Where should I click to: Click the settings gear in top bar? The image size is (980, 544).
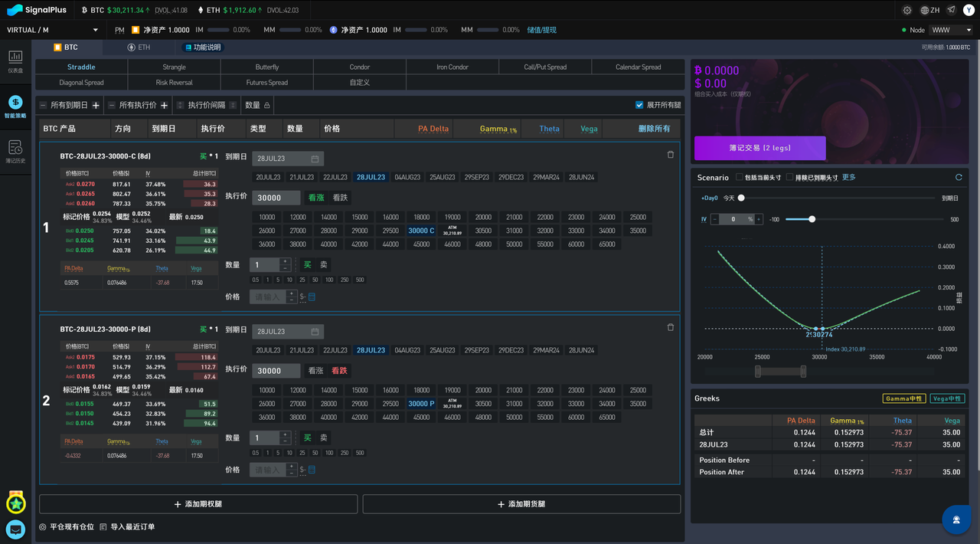[x=907, y=10]
